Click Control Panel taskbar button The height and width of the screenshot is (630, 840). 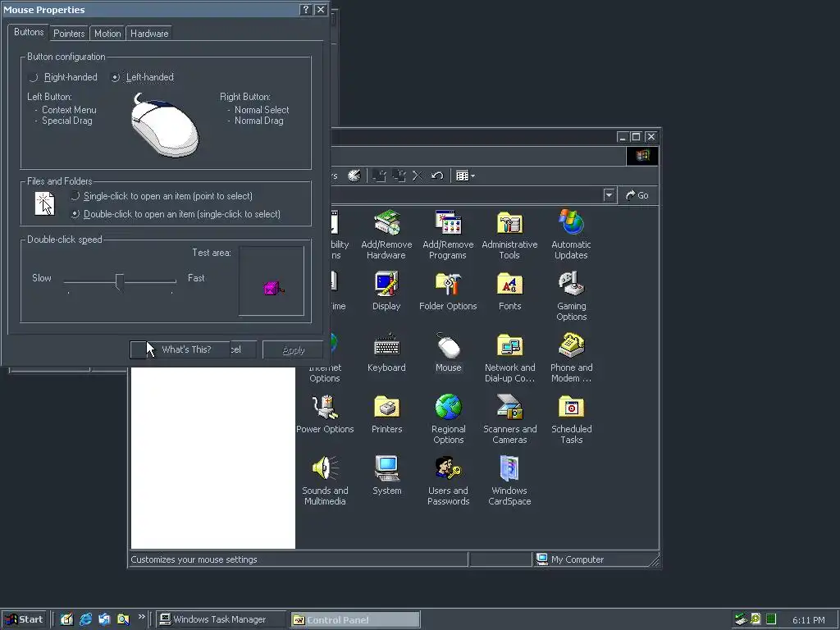[x=355, y=620]
